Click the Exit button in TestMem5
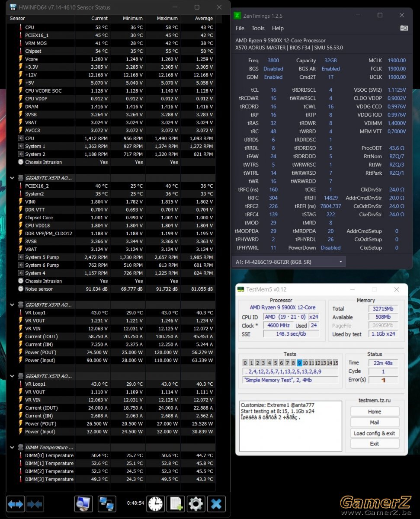This screenshot has height=519, width=420. pyautogui.click(x=375, y=444)
